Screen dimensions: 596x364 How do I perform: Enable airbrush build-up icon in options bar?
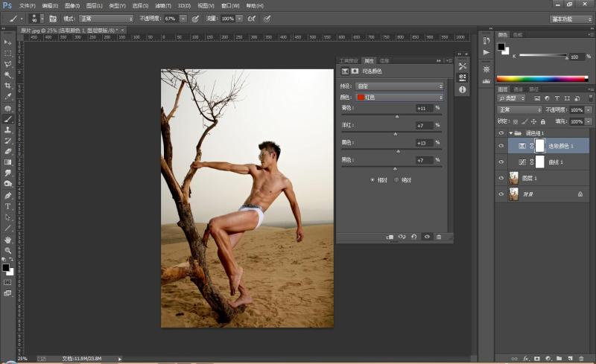(251, 19)
